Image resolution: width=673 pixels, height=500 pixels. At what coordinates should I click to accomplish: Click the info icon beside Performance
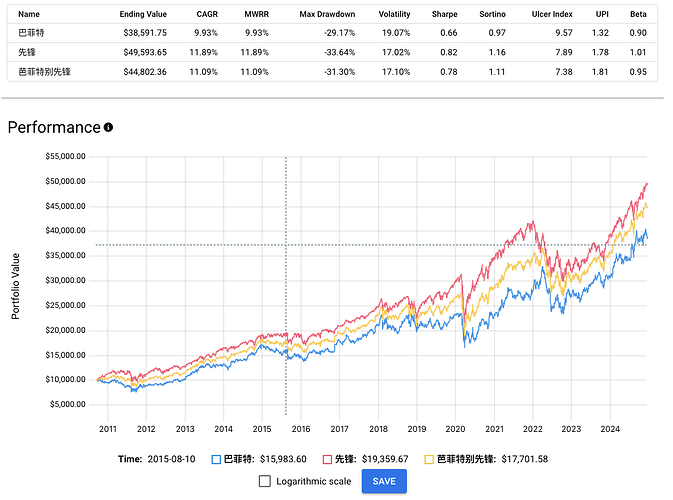point(109,128)
